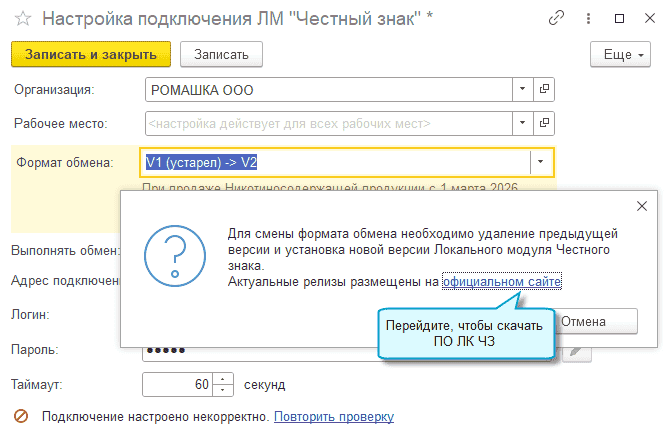The width and height of the screenshot is (669, 435).
Task: Click the pencil icon beside the password field
Action: tap(578, 350)
